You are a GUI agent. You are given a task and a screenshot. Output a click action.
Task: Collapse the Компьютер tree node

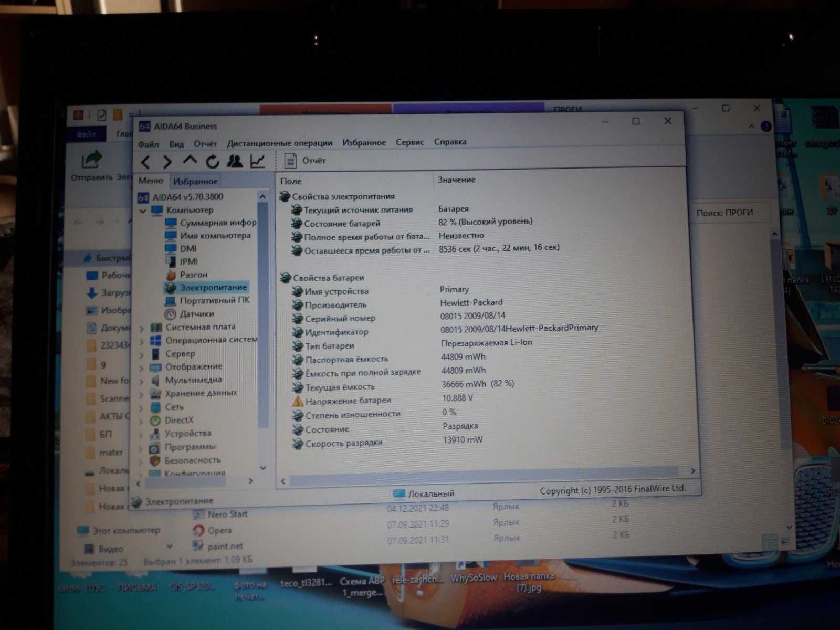(x=143, y=211)
